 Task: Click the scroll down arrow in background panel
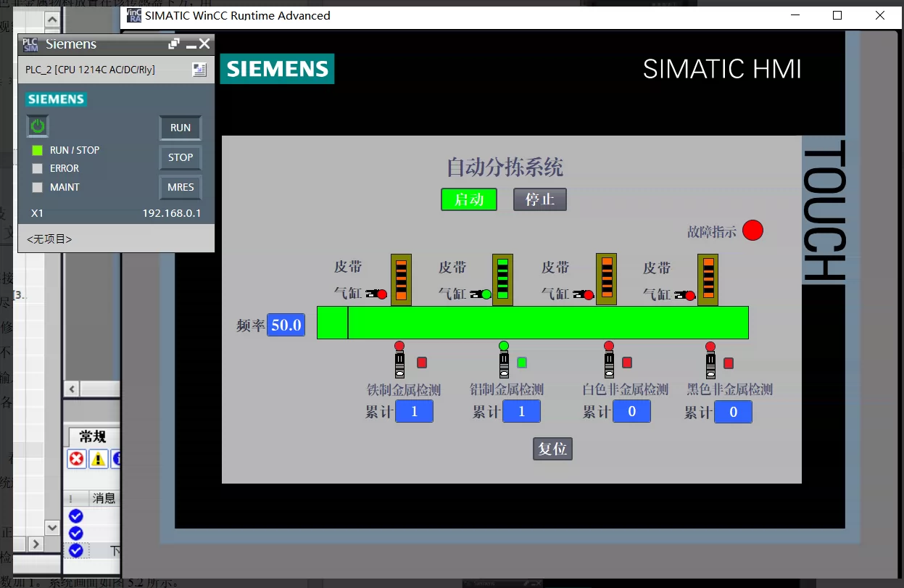point(52,527)
